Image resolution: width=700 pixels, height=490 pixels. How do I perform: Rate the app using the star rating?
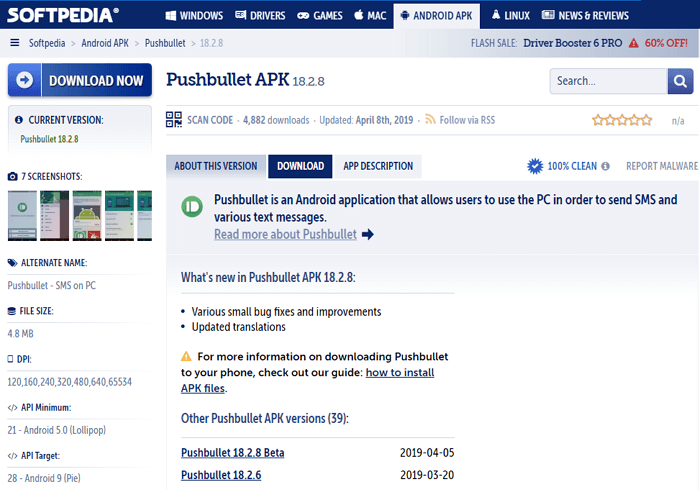tap(621, 120)
